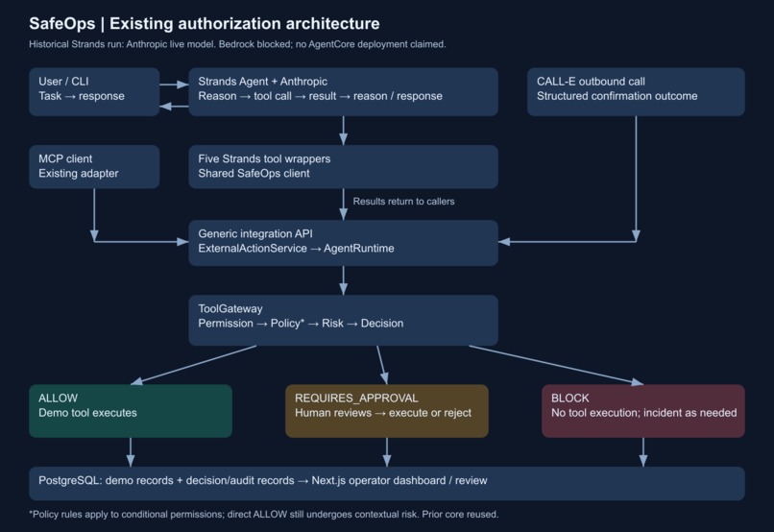Click the '*Policy rules apply' footnote
This screenshot has height=532, width=774.
click(x=263, y=514)
